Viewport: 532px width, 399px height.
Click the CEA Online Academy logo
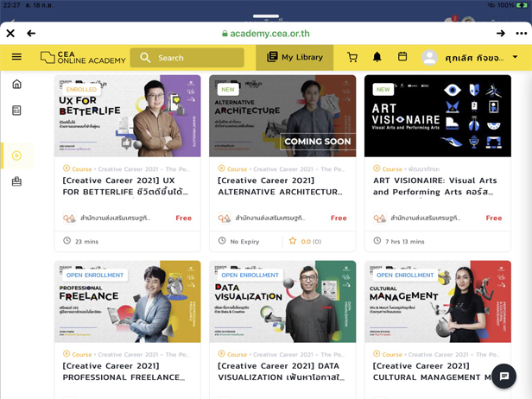click(83, 57)
